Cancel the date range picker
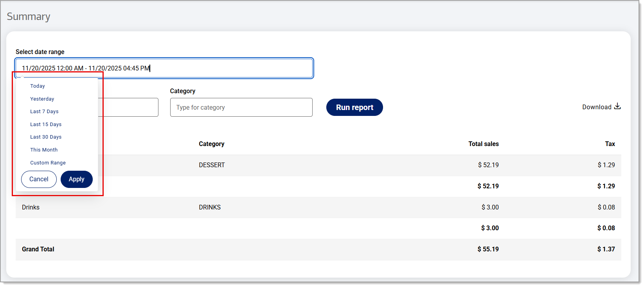This screenshot has width=644, height=287. [x=39, y=179]
